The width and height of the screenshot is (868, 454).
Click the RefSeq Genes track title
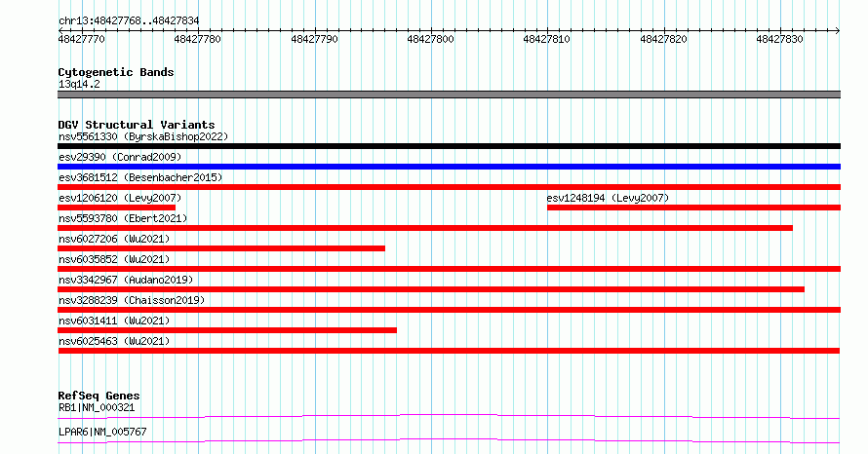point(99,396)
